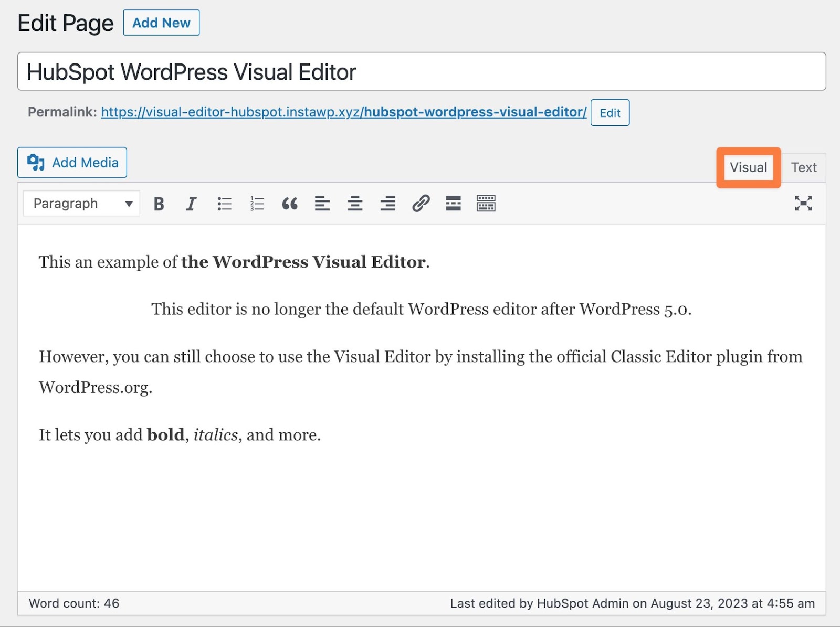Insert a numbered list
The width and height of the screenshot is (840, 627).
pos(257,204)
